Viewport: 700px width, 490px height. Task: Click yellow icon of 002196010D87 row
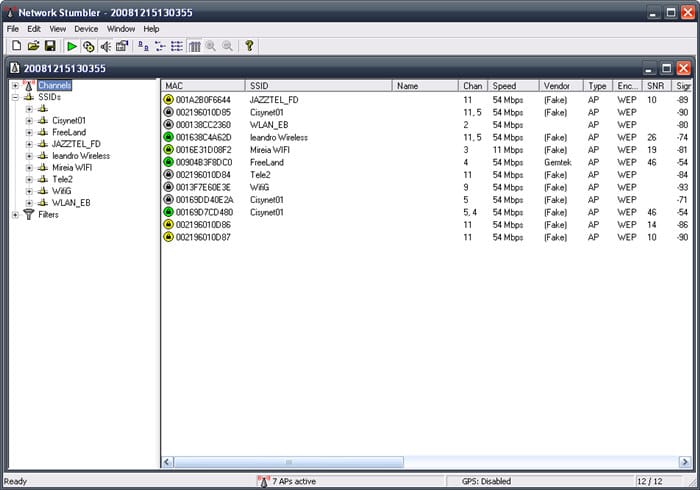(x=168, y=237)
